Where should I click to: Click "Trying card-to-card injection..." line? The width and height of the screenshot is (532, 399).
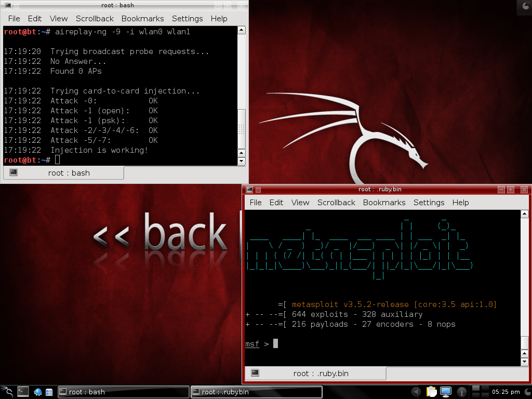pos(125,91)
